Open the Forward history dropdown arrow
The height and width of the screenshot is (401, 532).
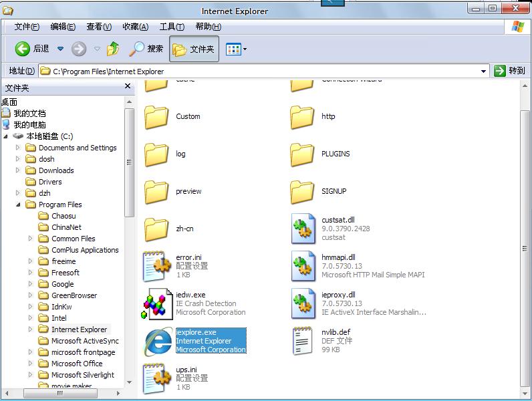pos(97,49)
